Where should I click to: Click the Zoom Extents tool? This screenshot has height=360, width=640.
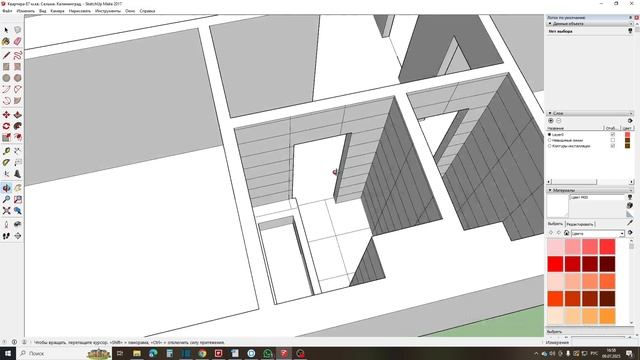6,211
